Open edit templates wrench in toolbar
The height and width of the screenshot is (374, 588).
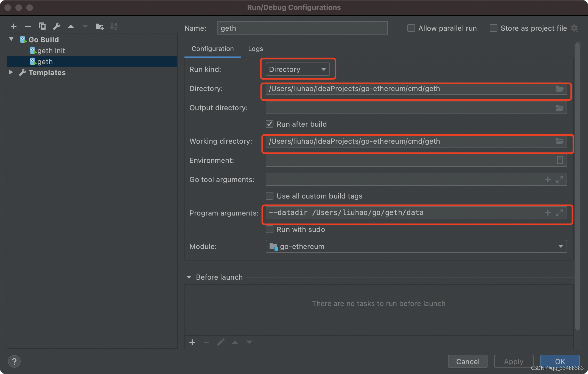point(57,26)
